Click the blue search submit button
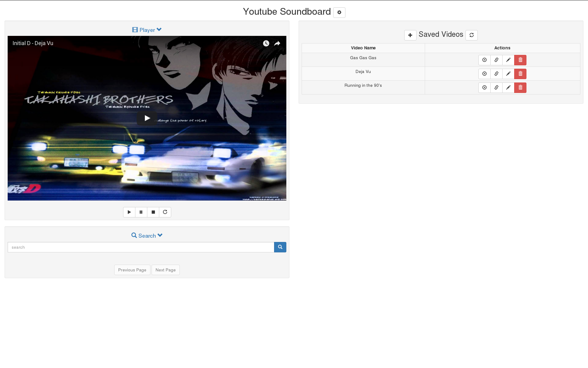The image size is (588, 368). coord(280,247)
